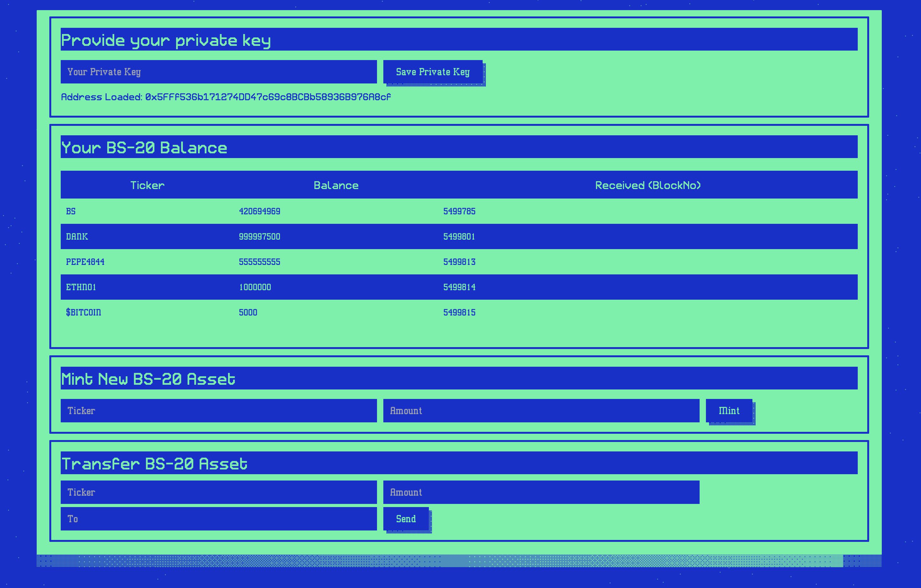Viewport: 921px width, 588px height.
Task: Select the PEPE4844 ticker cell
Action: 85,261
